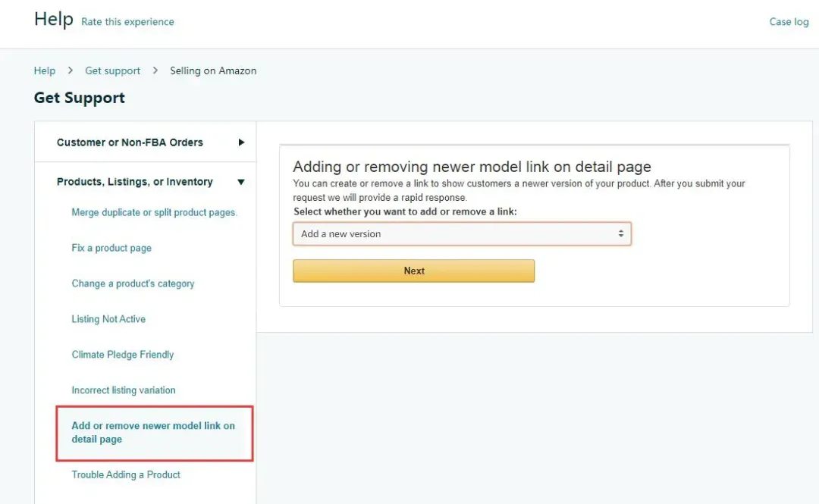This screenshot has height=504, width=819.
Task: Open Merge duplicate or split product pages
Action: tap(154, 212)
